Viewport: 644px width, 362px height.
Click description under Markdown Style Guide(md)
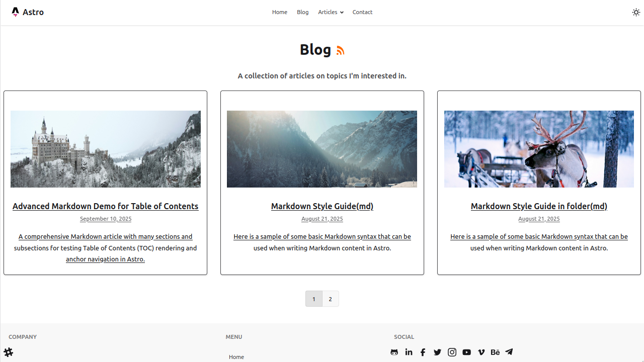pyautogui.click(x=322, y=242)
